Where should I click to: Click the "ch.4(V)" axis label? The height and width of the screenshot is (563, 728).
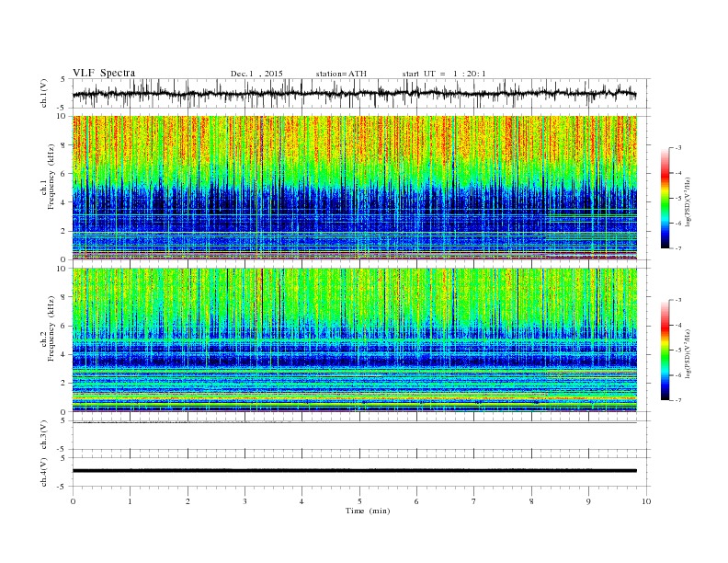click(x=44, y=473)
